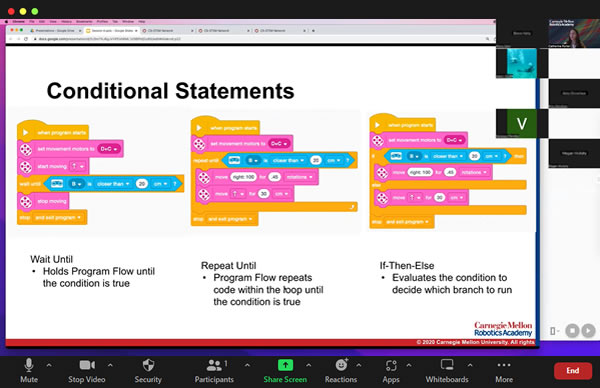Open share options arrow beside Share Screen

pyautogui.click(x=308, y=365)
